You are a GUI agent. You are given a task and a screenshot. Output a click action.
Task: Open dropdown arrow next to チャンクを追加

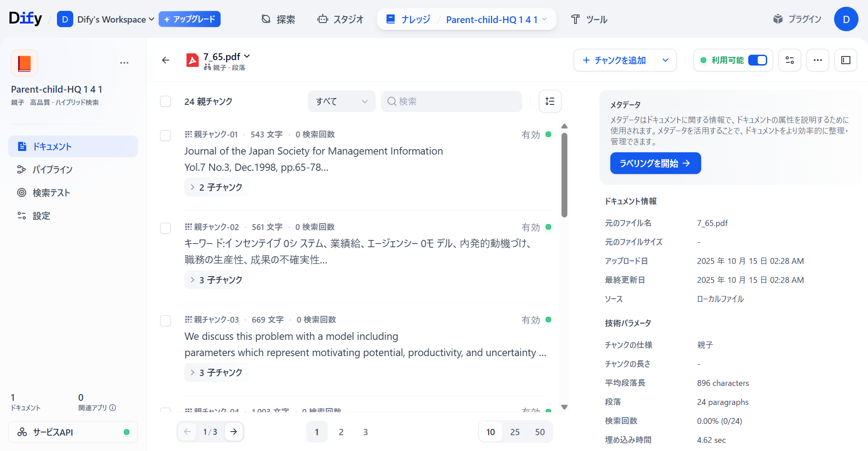click(665, 60)
